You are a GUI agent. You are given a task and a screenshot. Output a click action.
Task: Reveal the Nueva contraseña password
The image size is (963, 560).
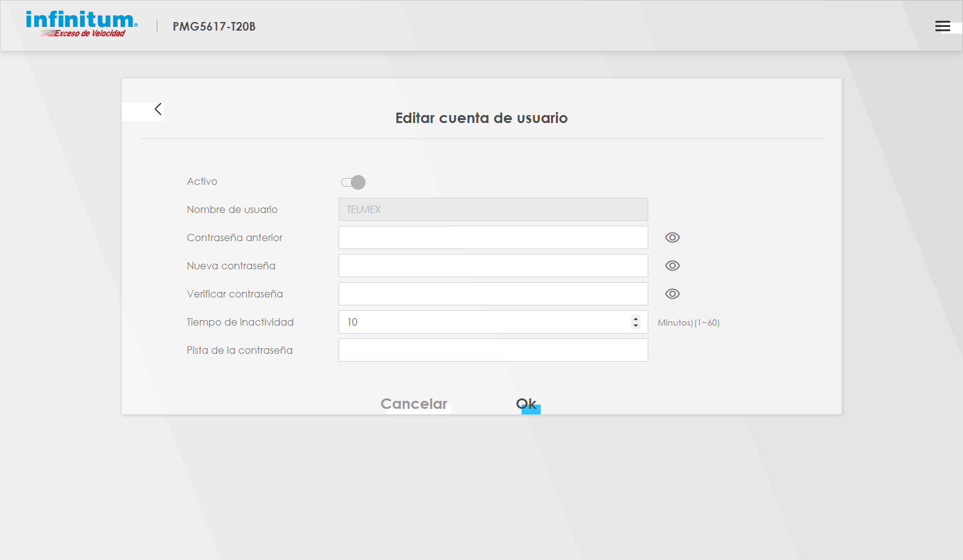(x=672, y=266)
